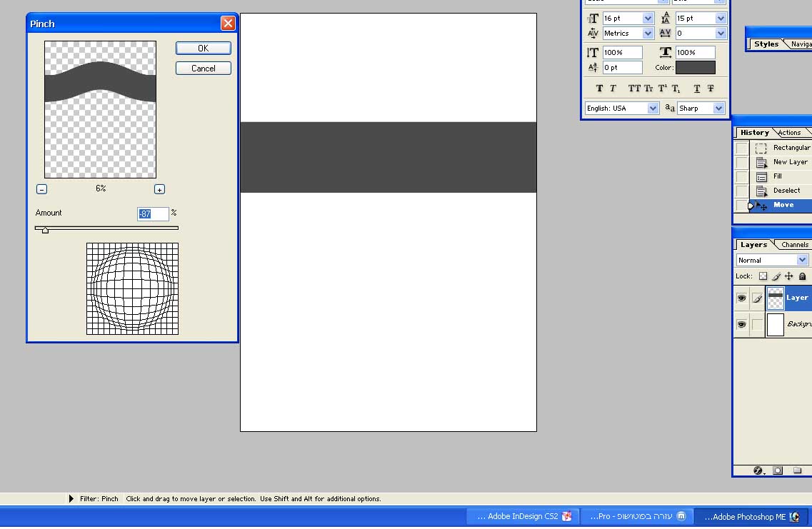The width and height of the screenshot is (812, 529).
Task: Toggle Lock all padlock icon
Action: [x=802, y=276]
